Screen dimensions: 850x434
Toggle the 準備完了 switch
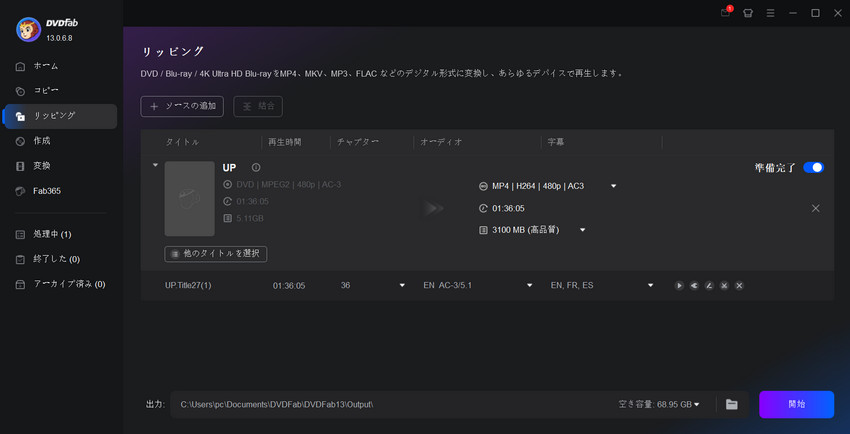pos(813,167)
